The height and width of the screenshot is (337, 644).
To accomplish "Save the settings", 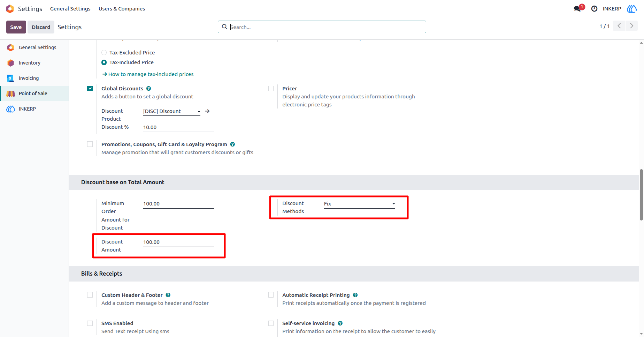I will (x=16, y=27).
